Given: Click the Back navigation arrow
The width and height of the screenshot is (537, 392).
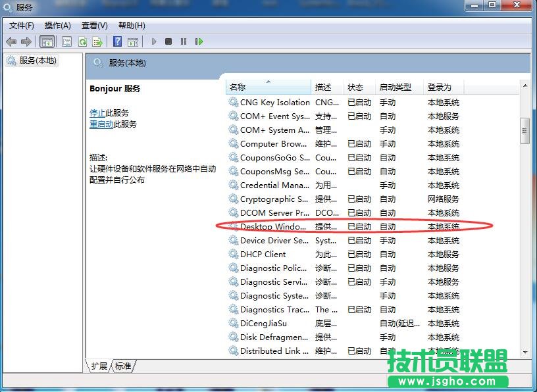Looking at the screenshot, I should click(x=11, y=41).
